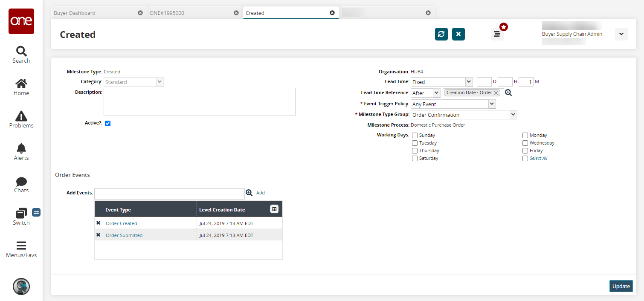Toggle the Active? checkbox
The width and height of the screenshot is (644, 301).
[107, 123]
